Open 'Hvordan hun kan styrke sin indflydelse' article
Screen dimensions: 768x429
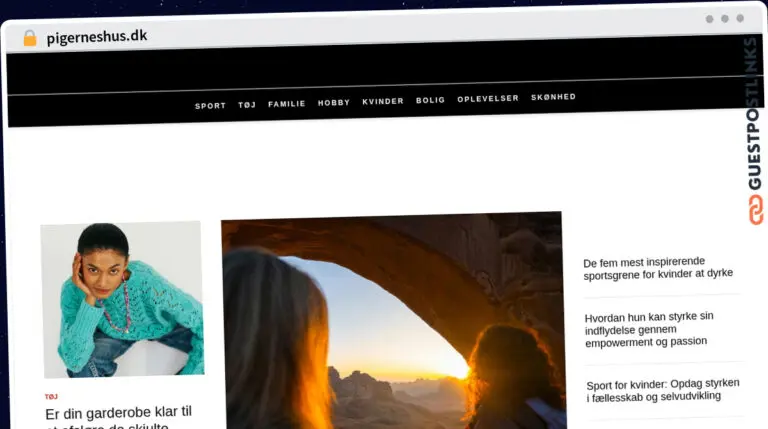coord(649,329)
